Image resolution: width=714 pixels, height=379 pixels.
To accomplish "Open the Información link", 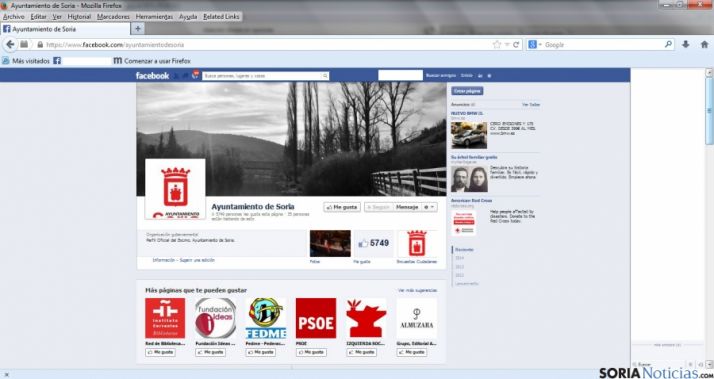I will click(x=163, y=260).
